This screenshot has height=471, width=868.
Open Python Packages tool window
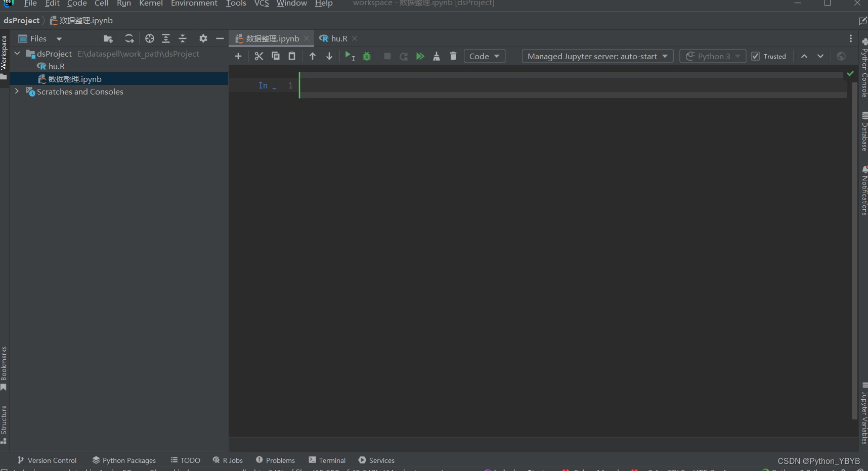pyautogui.click(x=124, y=460)
